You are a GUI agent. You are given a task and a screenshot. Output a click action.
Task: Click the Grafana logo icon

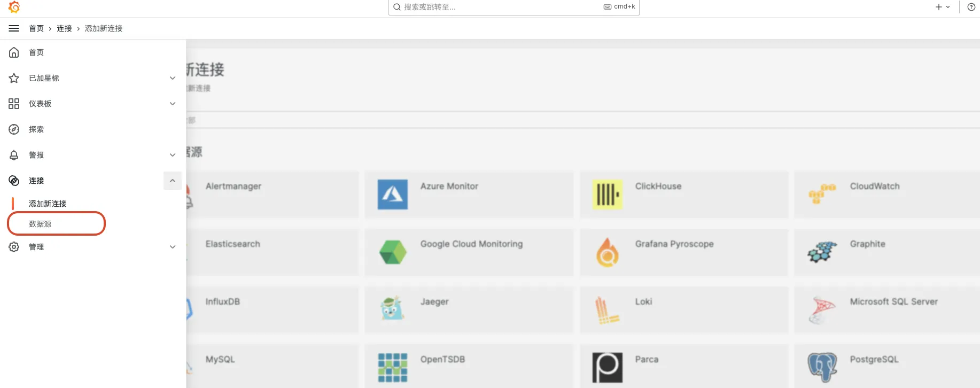[x=14, y=7]
